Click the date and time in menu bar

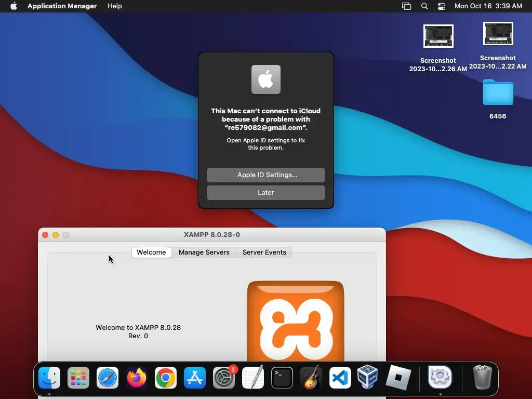click(488, 6)
